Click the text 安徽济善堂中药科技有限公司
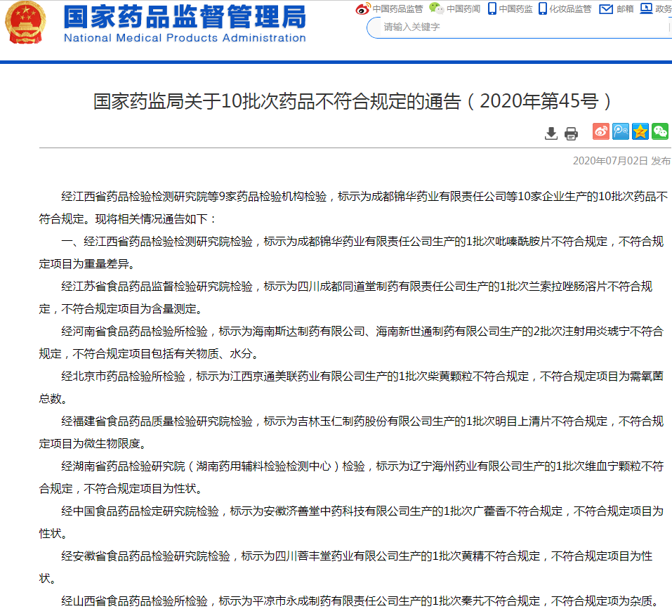 (337, 511)
